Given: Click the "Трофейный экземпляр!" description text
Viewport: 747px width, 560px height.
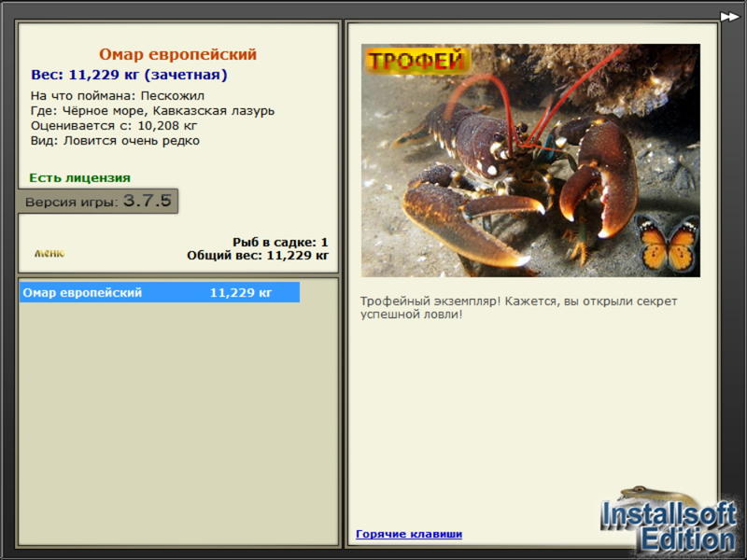Looking at the screenshot, I should 518,308.
